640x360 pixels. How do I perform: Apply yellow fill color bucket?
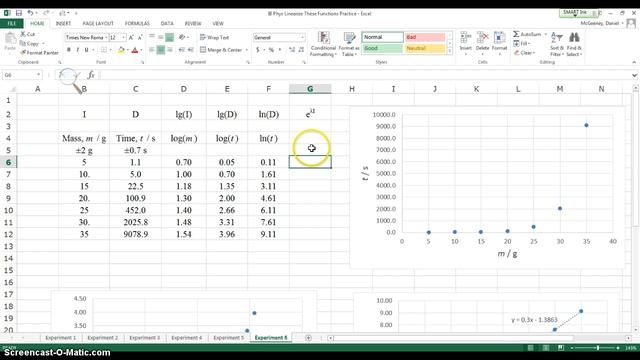coord(121,50)
